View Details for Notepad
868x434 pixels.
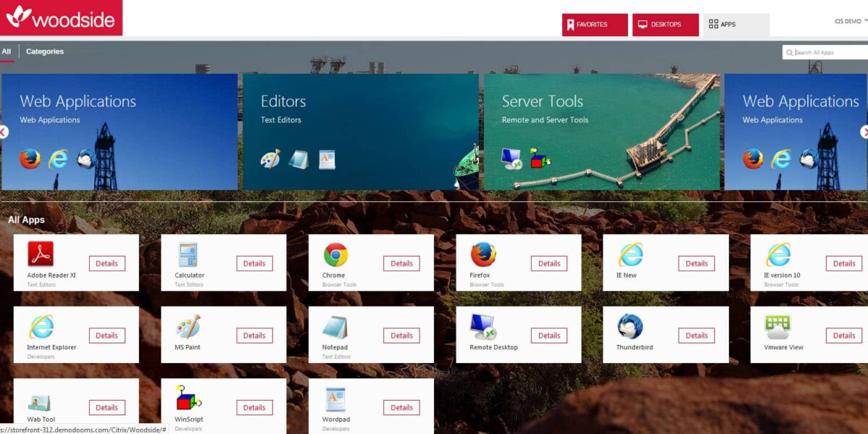[401, 336]
